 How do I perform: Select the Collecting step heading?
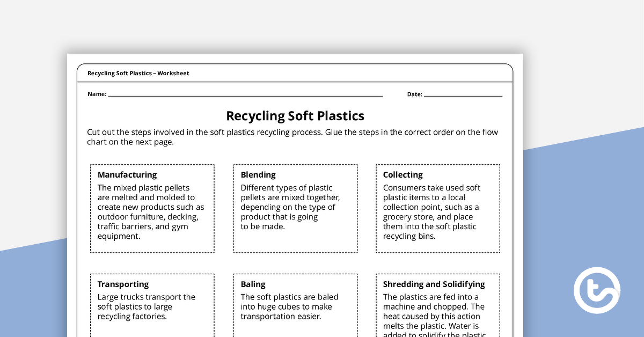click(402, 175)
